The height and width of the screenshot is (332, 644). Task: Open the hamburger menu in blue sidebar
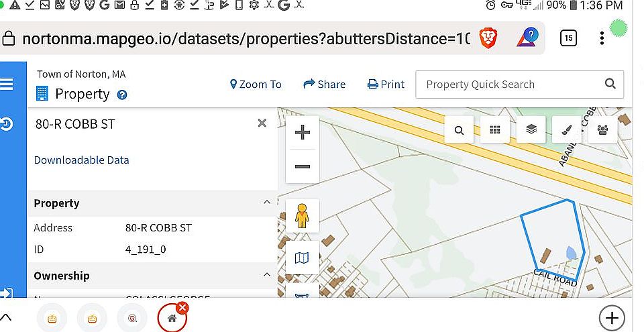pos(7,84)
